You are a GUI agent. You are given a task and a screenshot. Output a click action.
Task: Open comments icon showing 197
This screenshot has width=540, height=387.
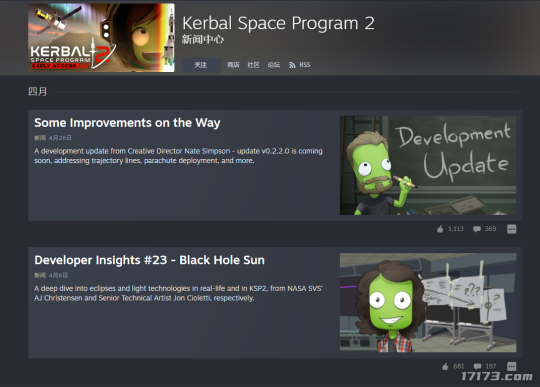click(477, 366)
